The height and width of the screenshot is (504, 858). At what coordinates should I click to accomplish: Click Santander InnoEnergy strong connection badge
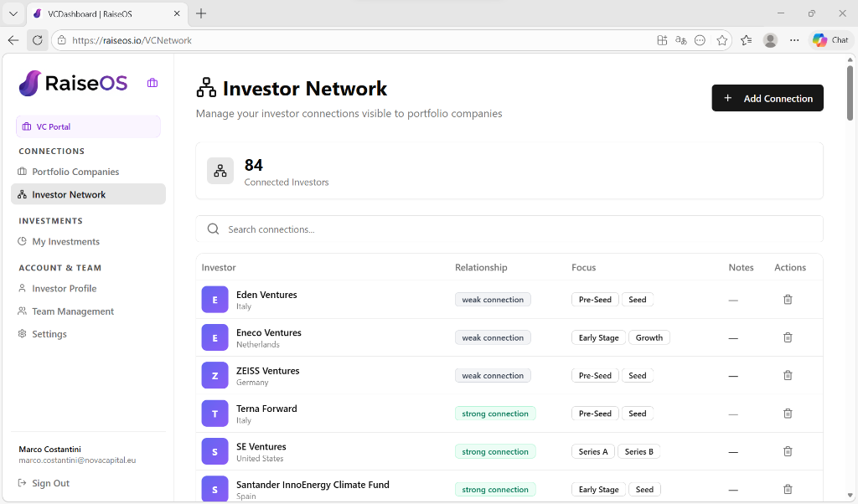495,489
